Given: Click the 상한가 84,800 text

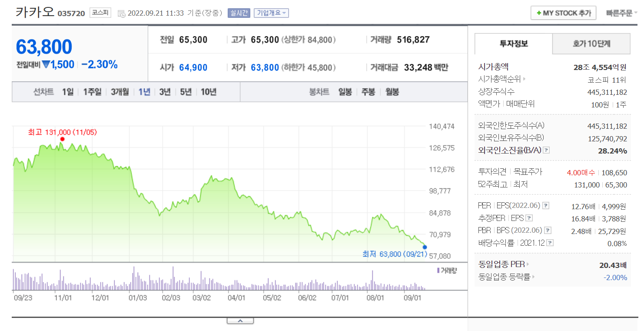Looking at the screenshot, I should 309,40.
